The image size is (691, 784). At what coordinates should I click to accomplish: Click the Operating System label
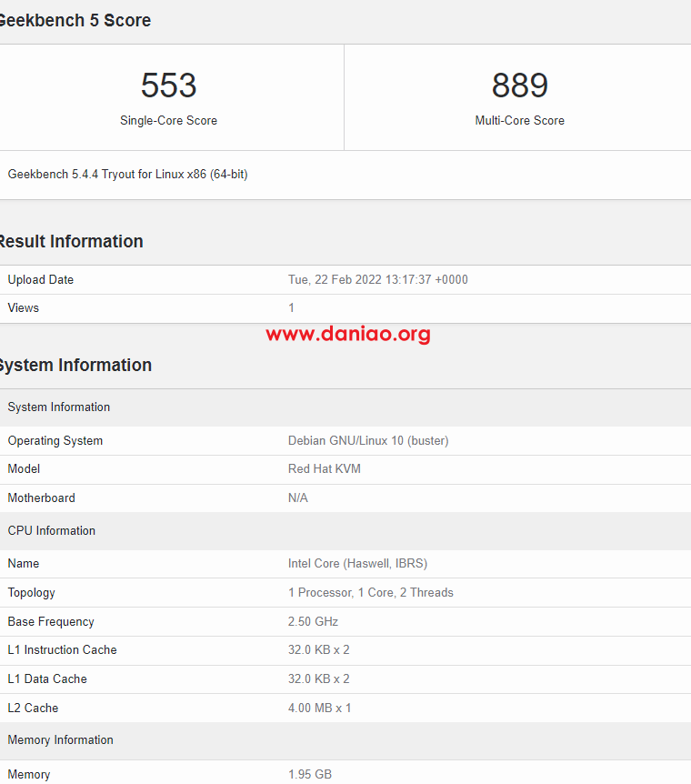(x=55, y=441)
